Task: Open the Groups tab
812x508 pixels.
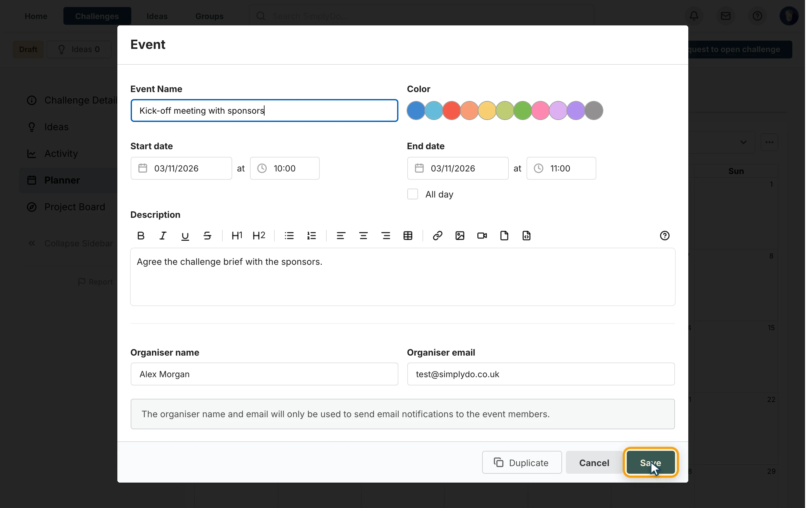Action: [209, 16]
